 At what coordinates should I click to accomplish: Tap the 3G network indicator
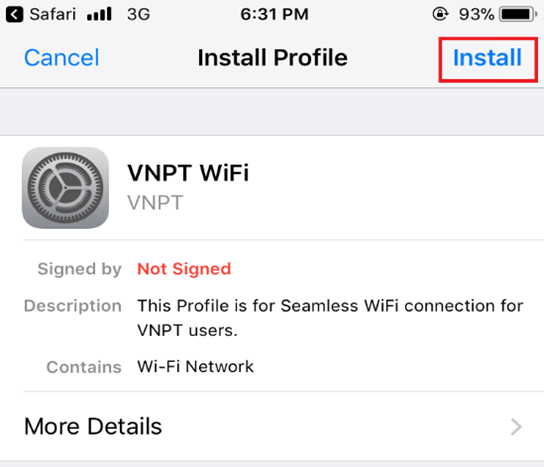[138, 15]
